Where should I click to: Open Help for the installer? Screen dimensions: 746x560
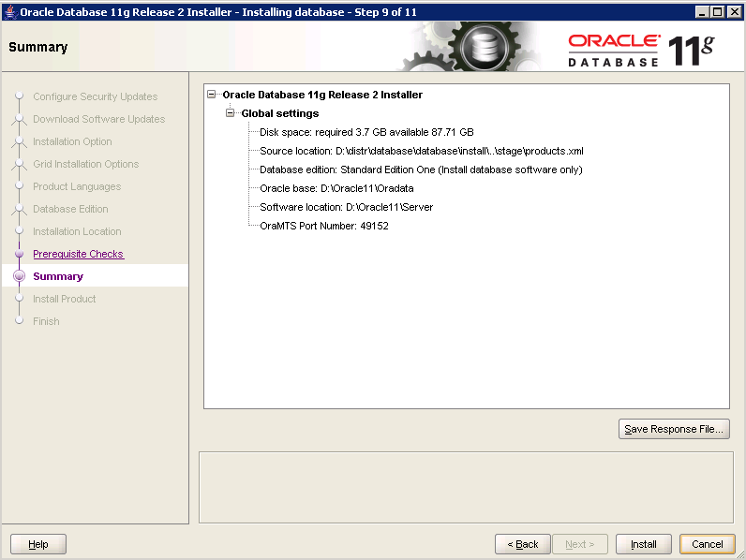tap(38, 544)
